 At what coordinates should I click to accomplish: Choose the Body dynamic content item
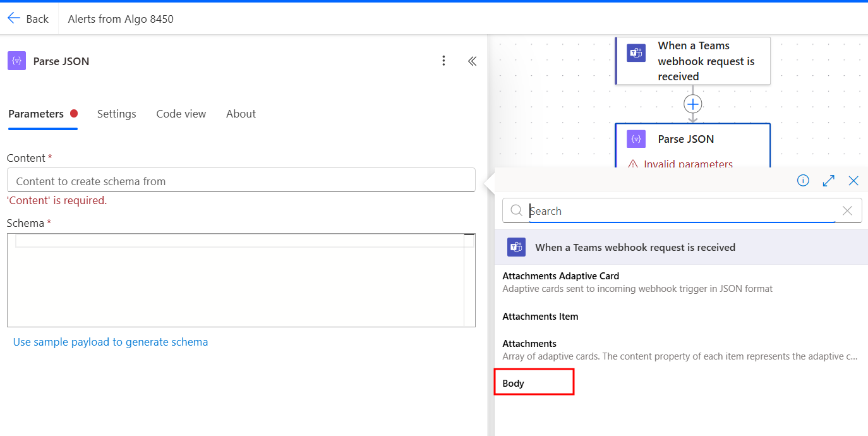coord(534,383)
